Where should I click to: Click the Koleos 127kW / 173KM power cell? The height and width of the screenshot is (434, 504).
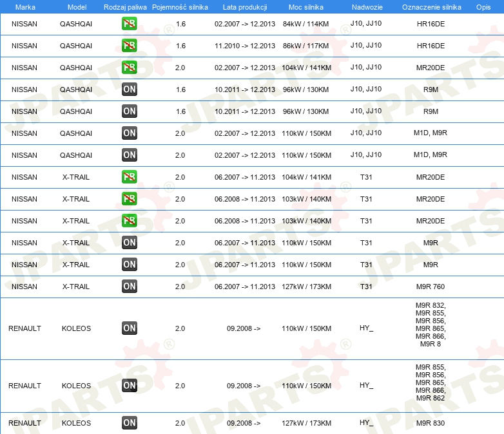pyautogui.click(x=306, y=423)
